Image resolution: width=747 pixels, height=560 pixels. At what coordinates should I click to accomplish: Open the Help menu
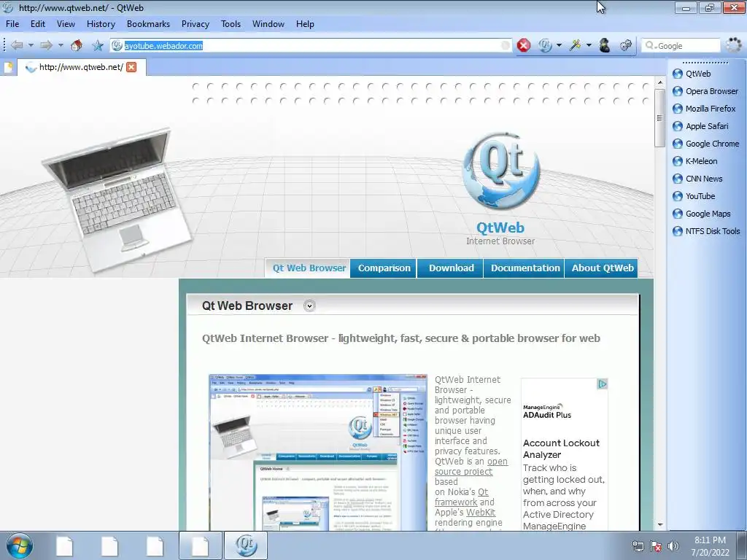tap(305, 24)
